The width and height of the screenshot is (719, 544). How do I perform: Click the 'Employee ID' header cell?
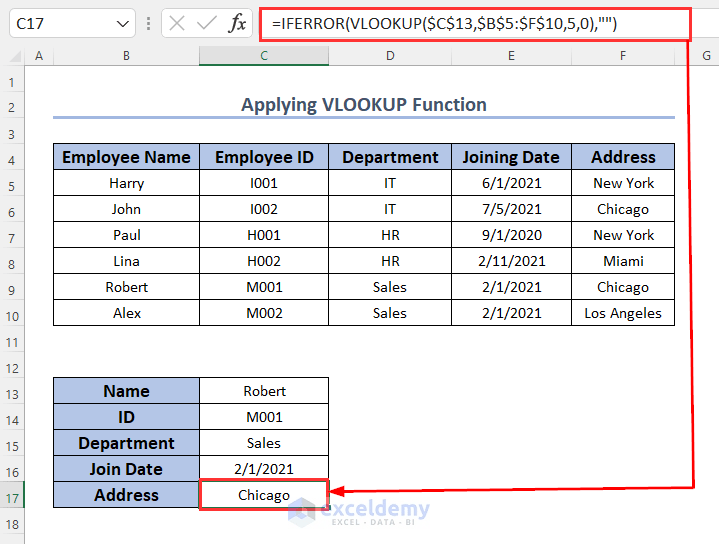[x=264, y=157]
